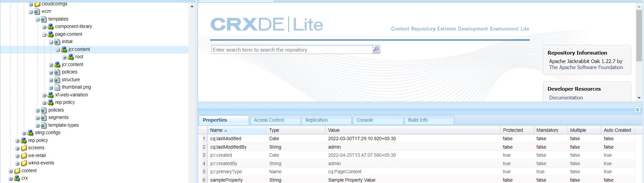
Task: Select the policies node under page-content
Action: [69, 72]
